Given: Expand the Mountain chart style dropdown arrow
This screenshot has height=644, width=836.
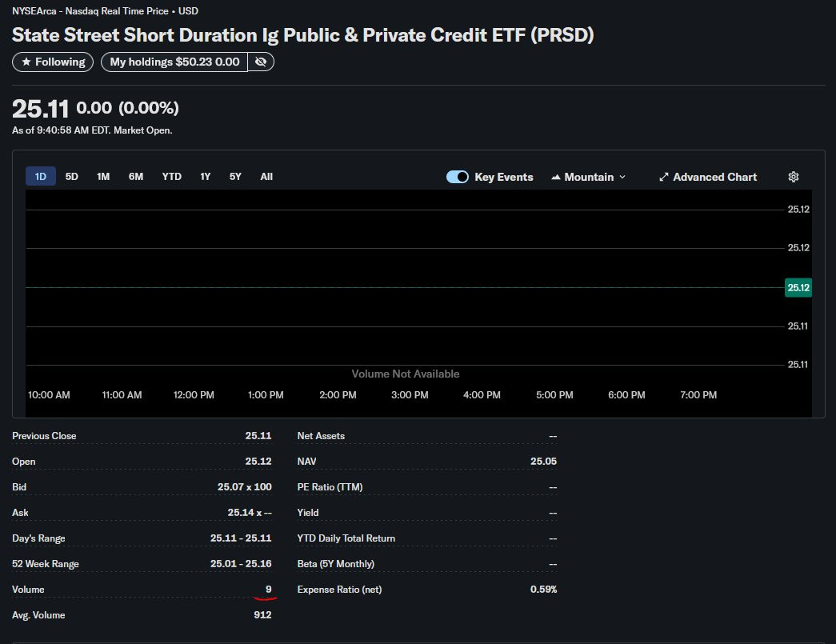Looking at the screenshot, I should coord(622,177).
